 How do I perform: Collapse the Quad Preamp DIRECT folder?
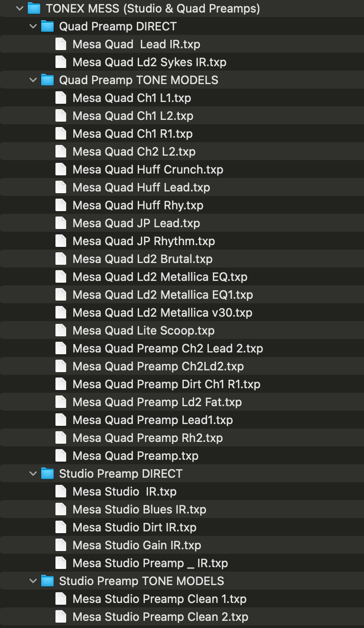(x=33, y=26)
